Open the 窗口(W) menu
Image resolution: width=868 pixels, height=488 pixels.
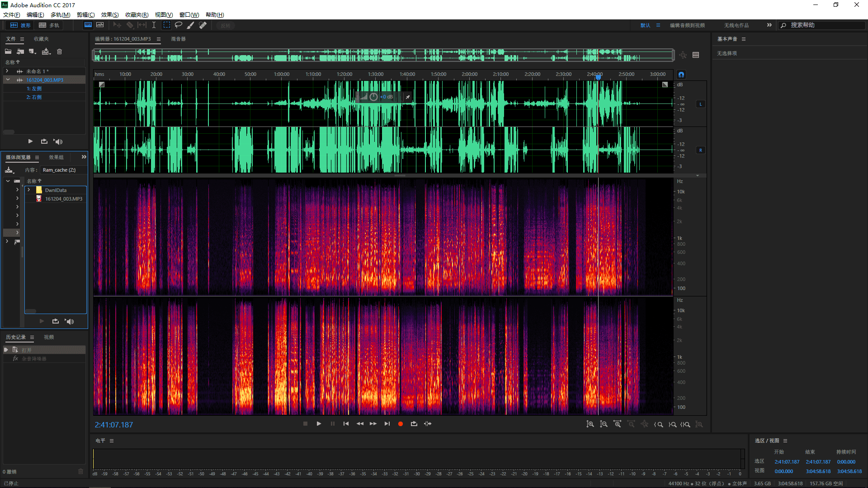189,15
